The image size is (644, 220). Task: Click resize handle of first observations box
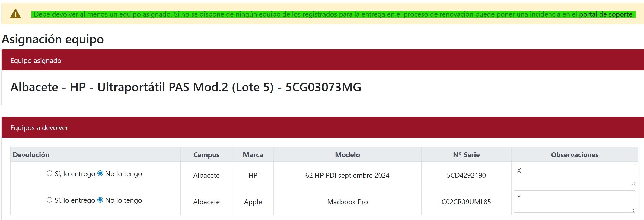[x=633, y=183]
